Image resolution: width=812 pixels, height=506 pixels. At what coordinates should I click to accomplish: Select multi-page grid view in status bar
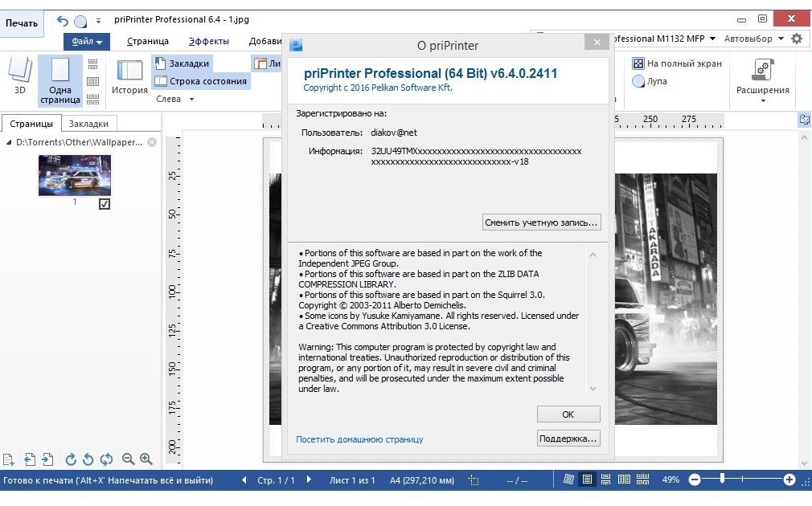coord(642,479)
